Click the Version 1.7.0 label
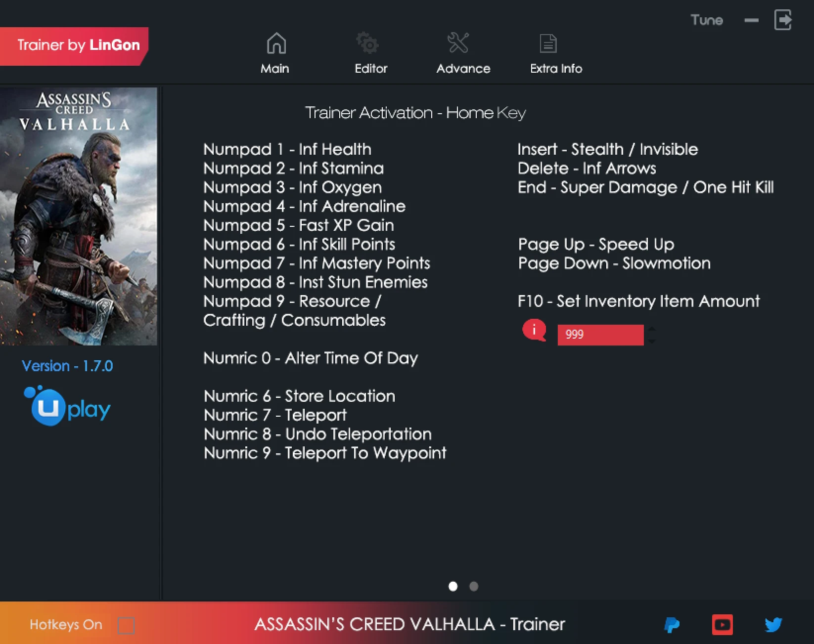This screenshot has height=644, width=814. 67,366
